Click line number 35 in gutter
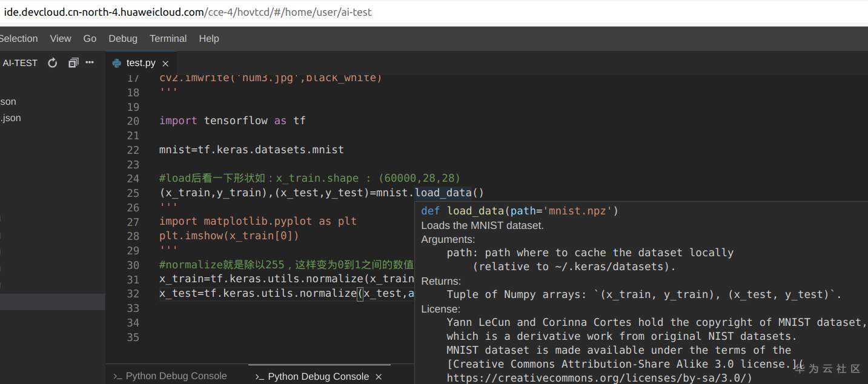Screen dimensions: 868x384 (133, 337)
